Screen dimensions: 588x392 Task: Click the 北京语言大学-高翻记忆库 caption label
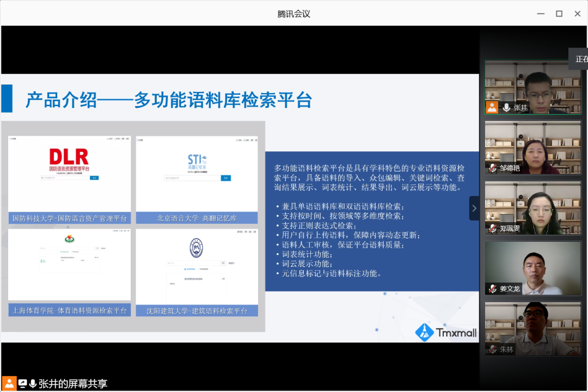click(x=197, y=218)
